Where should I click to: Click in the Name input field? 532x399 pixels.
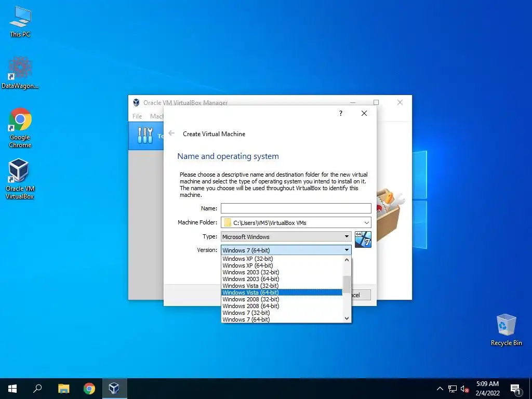coord(296,208)
